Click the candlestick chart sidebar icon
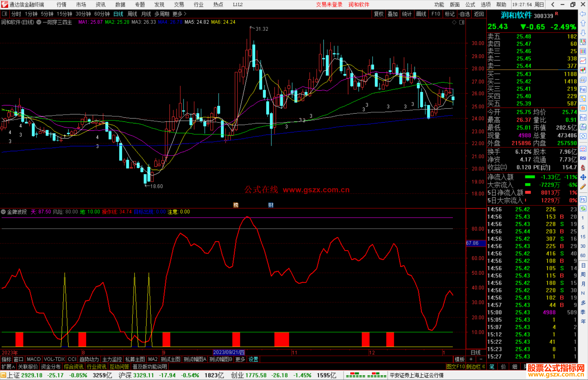This screenshot has height=380, width=588. (583, 70)
